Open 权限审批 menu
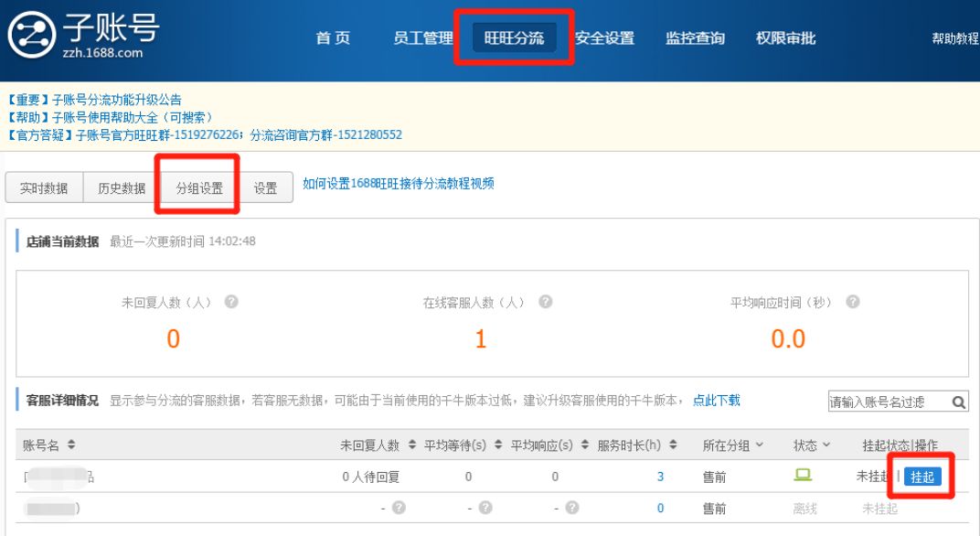The height and width of the screenshot is (536, 980). click(785, 38)
